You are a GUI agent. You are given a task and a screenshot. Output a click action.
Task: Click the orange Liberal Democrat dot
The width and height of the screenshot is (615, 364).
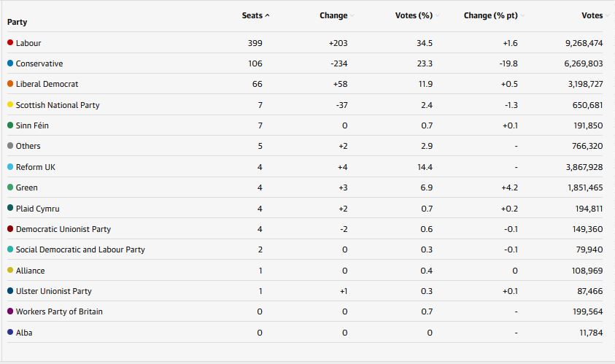[x=10, y=84]
